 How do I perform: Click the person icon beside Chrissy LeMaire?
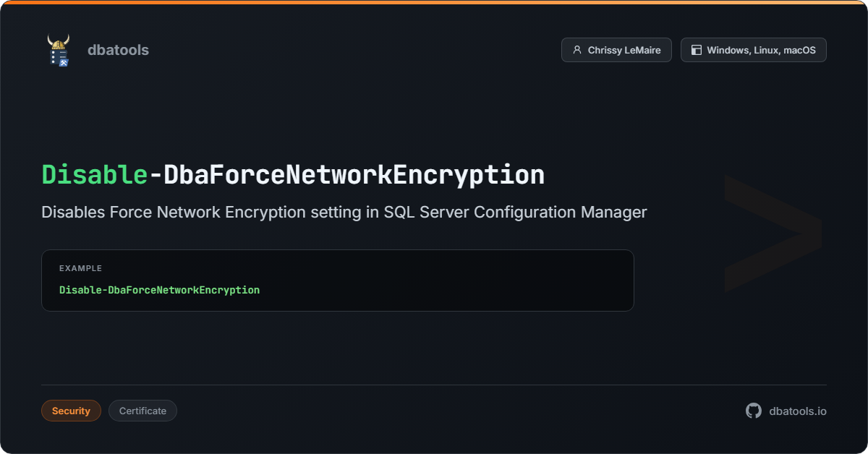click(x=576, y=50)
